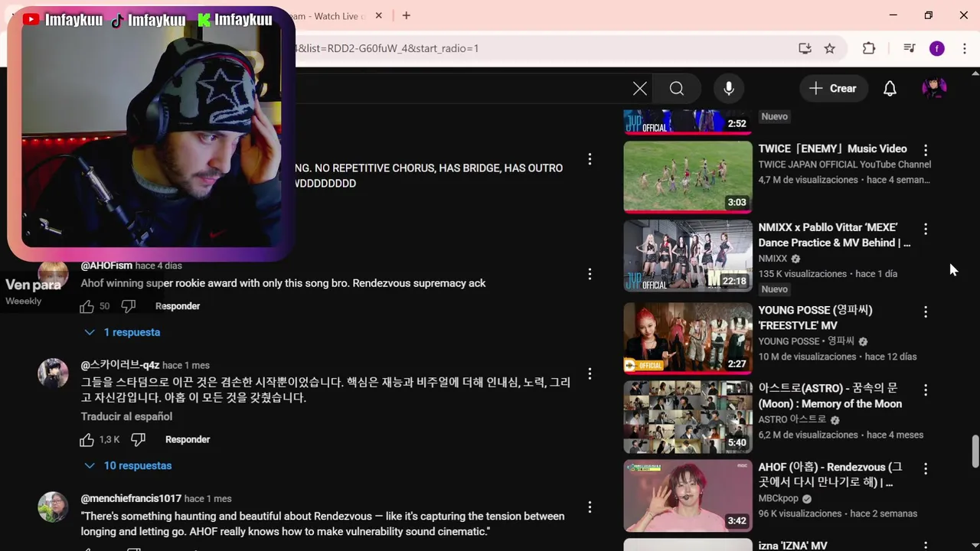The image size is (980, 551).
Task: Click NMIXX channel name
Action: pos(773,259)
